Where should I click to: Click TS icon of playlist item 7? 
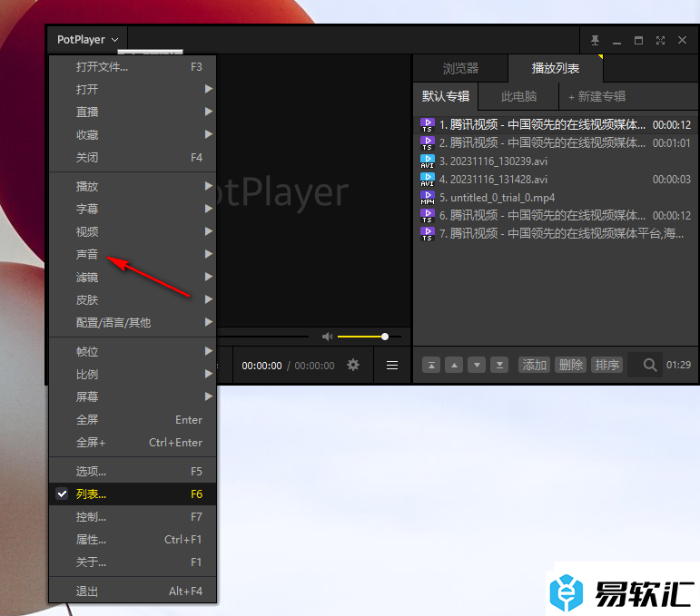click(428, 234)
